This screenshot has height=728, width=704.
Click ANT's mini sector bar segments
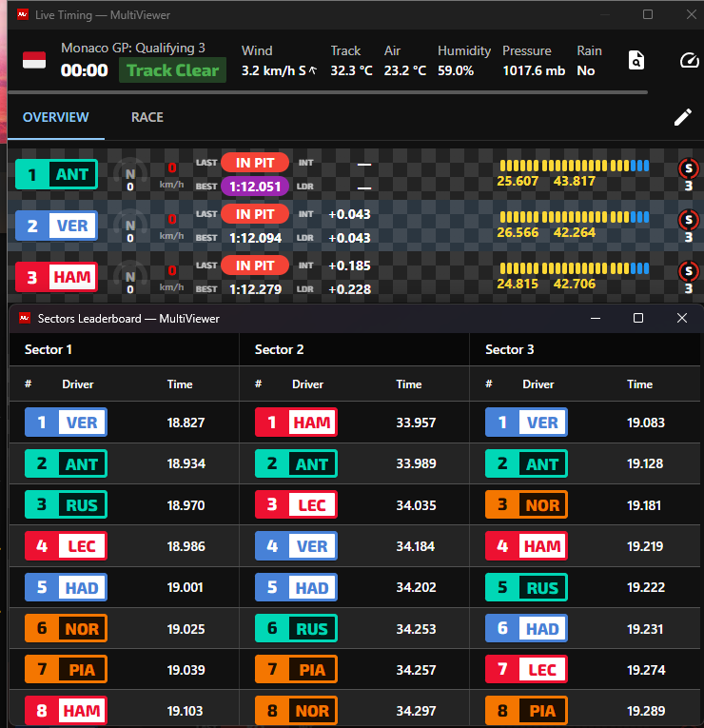pos(574,166)
